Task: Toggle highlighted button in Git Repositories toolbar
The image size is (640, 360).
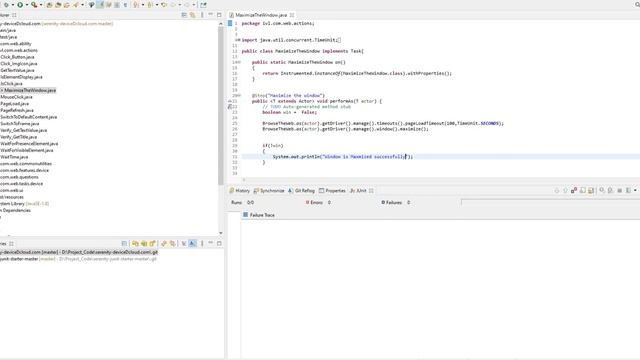Action: coord(193,244)
